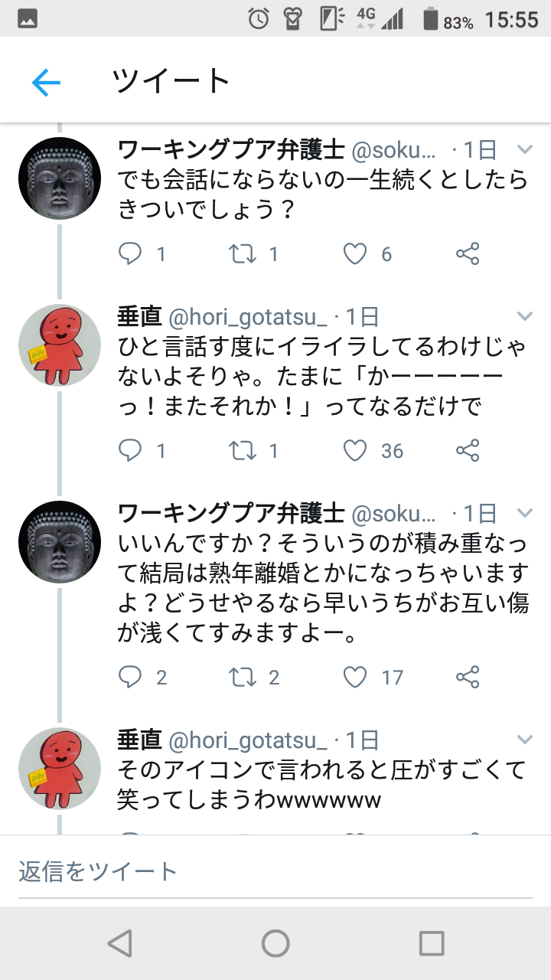Retweet the tweet about イライラ
This screenshot has height=980, width=551.
pyautogui.click(x=243, y=451)
